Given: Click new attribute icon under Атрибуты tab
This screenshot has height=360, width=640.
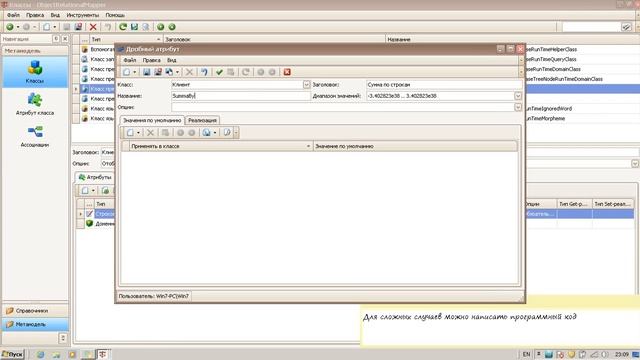Looking at the screenshot, I should (x=85, y=191).
